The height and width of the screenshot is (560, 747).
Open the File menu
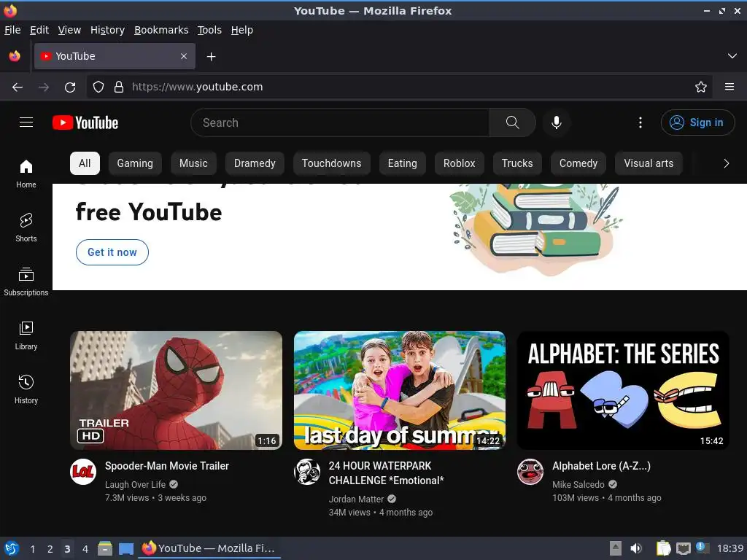click(x=12, y=30)
